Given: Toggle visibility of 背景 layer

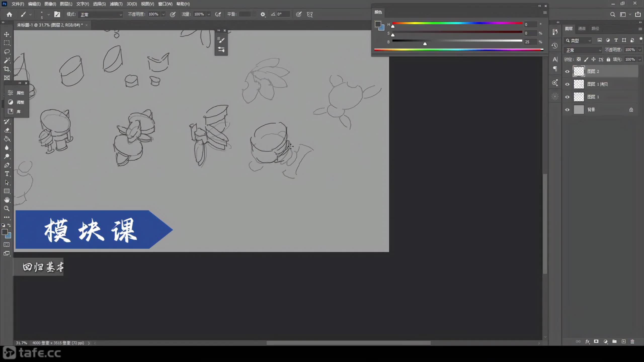Looking at the screenshot, I should click(567, 110).
